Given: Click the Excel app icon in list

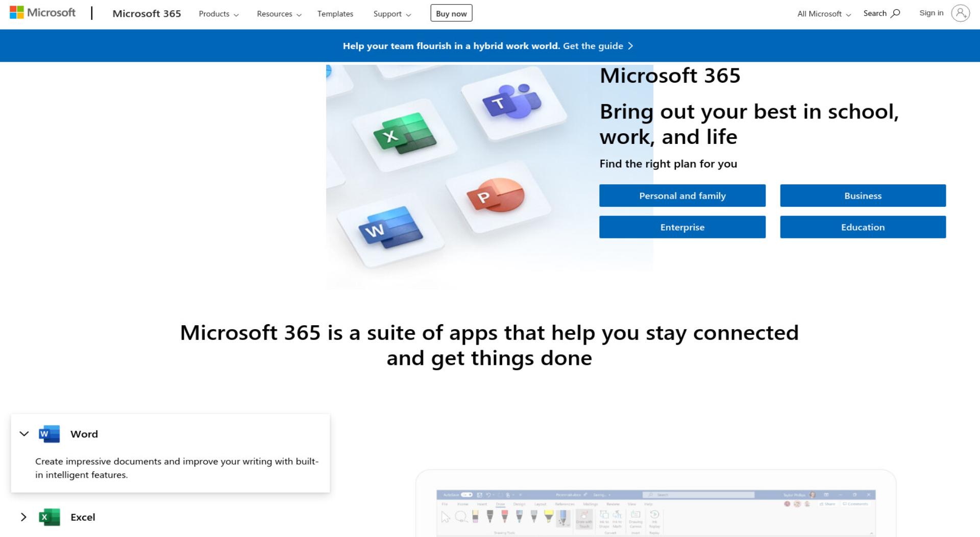Looking at the screenshot, I should coord(49,517).
